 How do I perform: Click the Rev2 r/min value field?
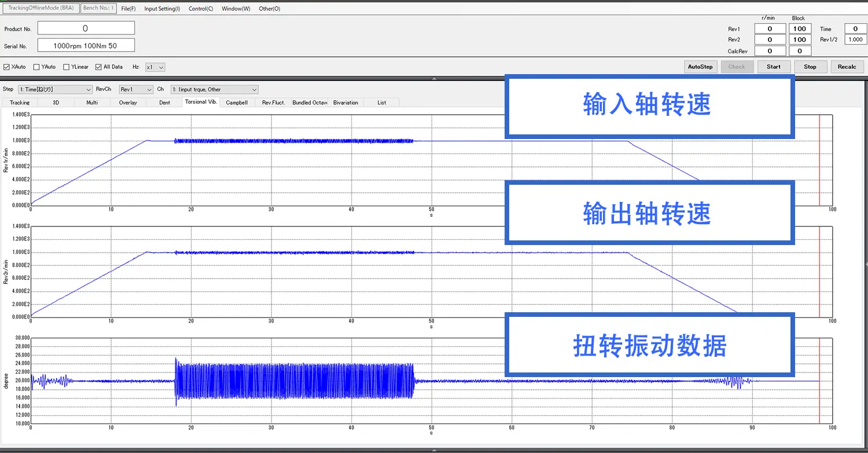point(770,40)
